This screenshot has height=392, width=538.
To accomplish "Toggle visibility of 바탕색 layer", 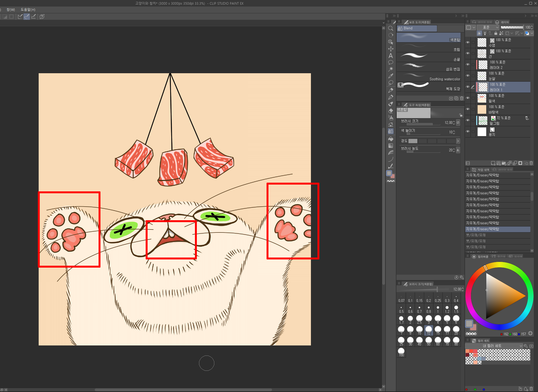I will [468, 109].
